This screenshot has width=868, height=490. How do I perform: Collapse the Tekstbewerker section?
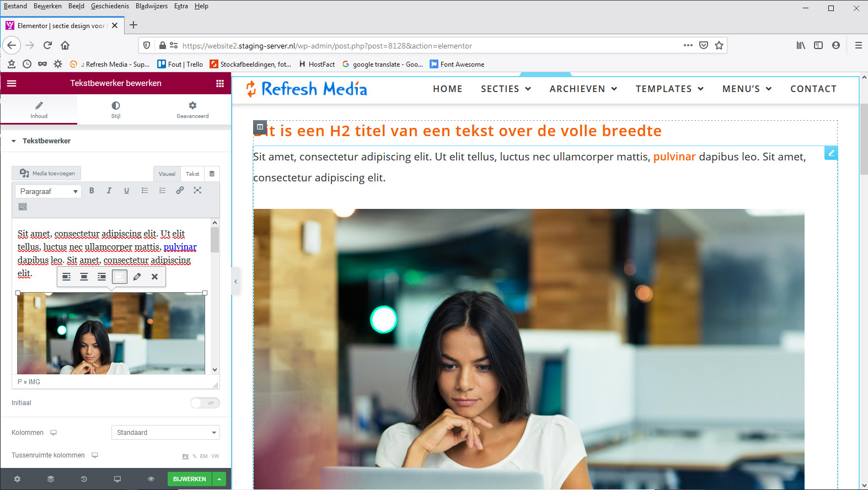[14, 141]
